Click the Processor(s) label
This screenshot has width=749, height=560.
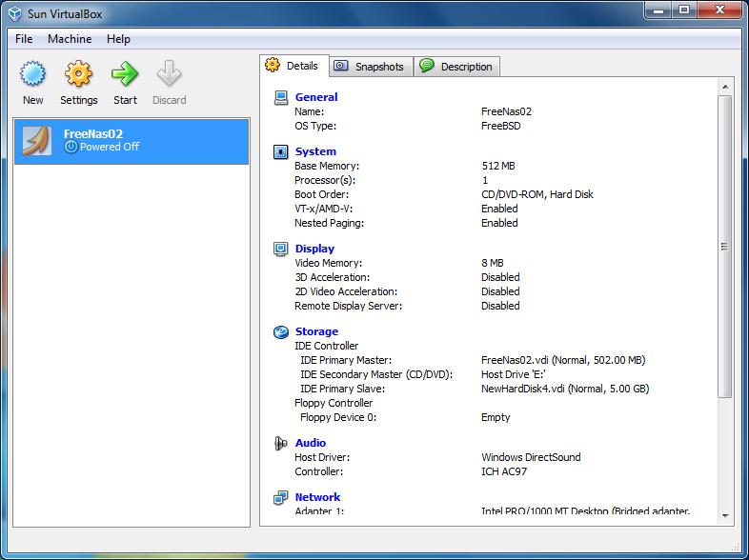(325, 180)
